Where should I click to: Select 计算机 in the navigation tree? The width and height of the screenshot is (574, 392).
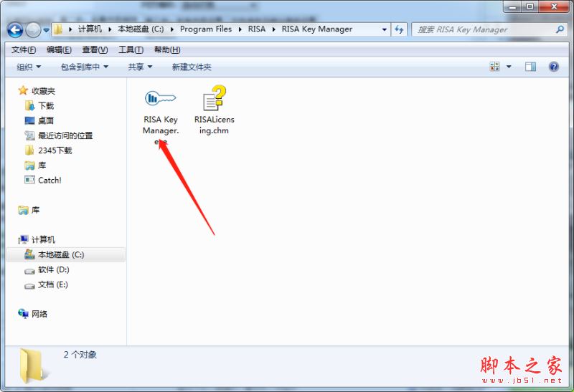click(x=43, y=239)
